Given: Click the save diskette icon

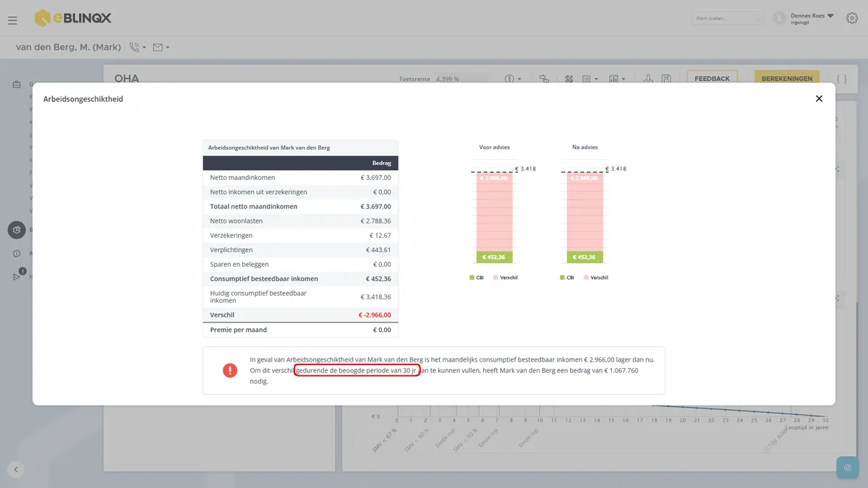Looking at the screenshot, I should [666, 78].
